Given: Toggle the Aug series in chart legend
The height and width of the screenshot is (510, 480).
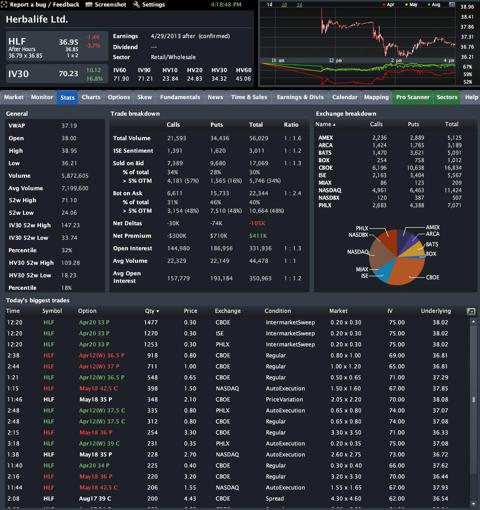Looking at the screenshot, I should pos(434,5).
